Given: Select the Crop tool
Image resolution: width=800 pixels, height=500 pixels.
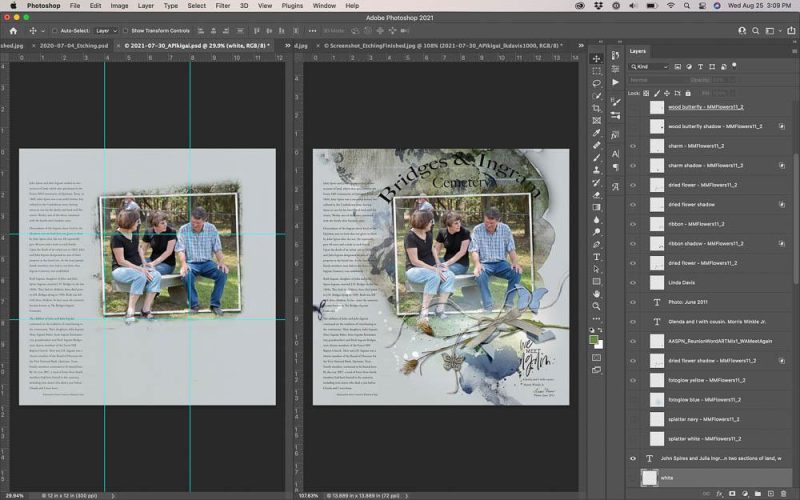Looking at the screenshot, I should coord(596,108).
